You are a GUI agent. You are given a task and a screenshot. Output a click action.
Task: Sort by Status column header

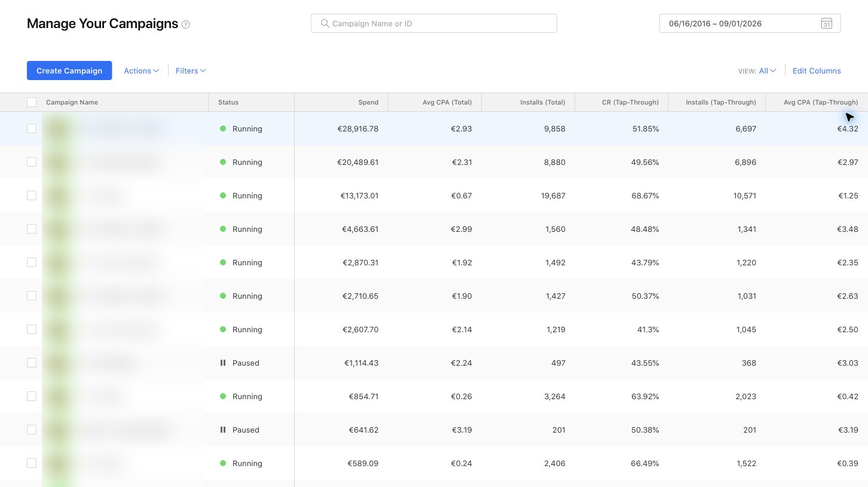pyautogui.click(x=228, y=102)
